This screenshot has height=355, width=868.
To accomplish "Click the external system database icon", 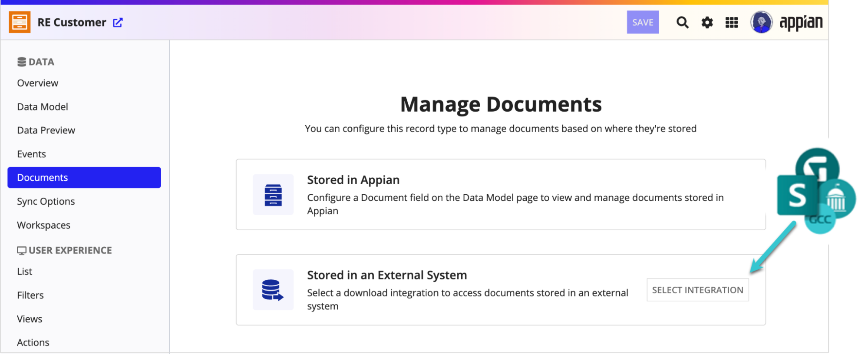I will [273, 290].
